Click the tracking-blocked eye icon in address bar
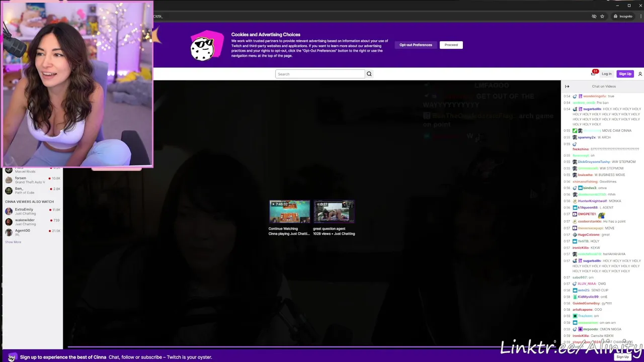644x362 pixels. point(594,16)
